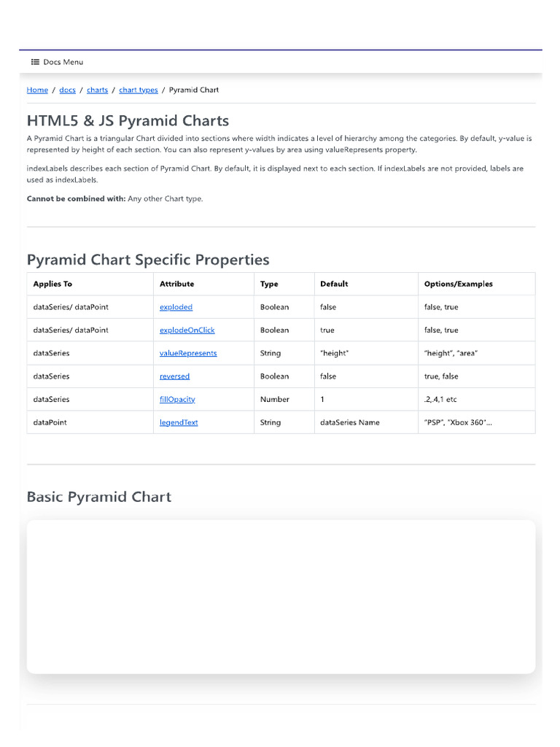Open the fillOpacity attribute link
Image resolution: width=560 pixels, height=747 pixels.
177,399
